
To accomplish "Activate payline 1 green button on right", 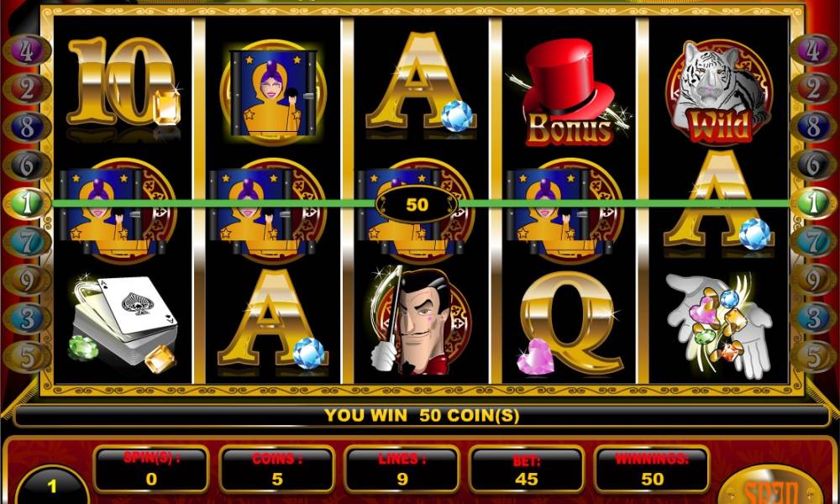I will [813, 203].
